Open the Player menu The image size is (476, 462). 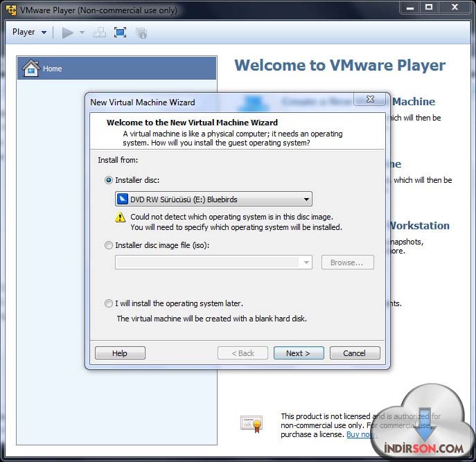click(29, 32)
